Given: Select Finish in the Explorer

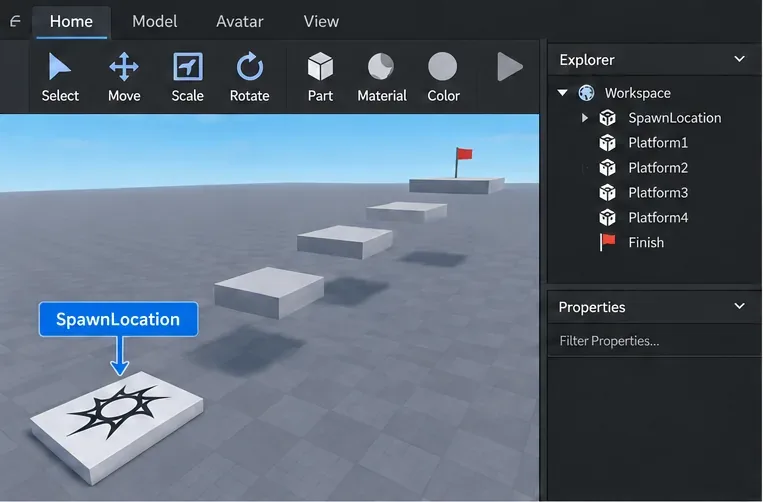Looking at the screenshot, I should 646,242.
